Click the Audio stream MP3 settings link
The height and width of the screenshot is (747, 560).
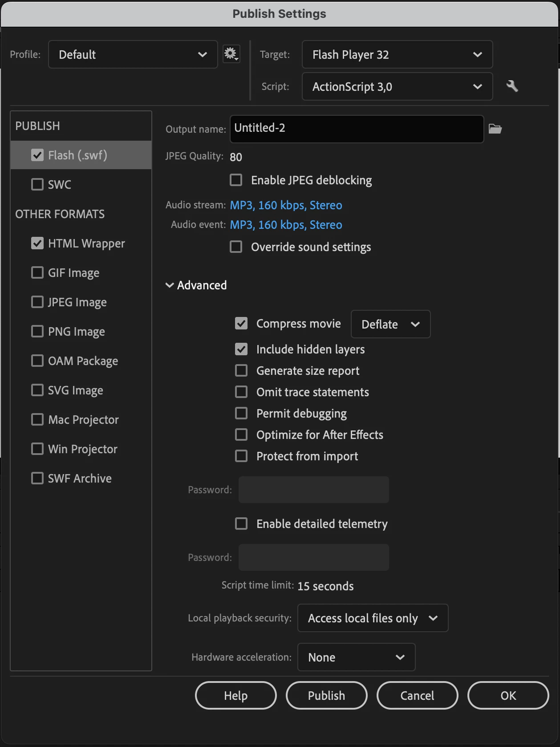pyautogui.click(x=286, y=205)
